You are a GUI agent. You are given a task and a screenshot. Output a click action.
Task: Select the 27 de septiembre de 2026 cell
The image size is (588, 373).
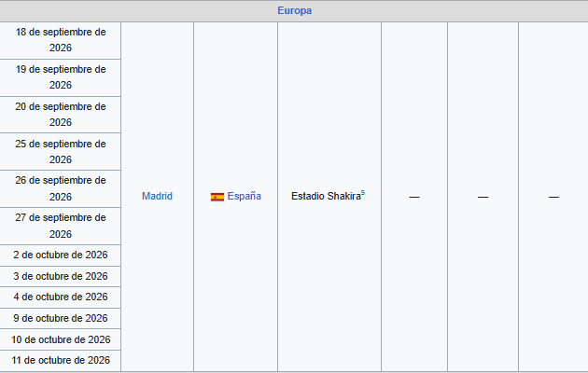pyautogui.click(x=61, y=226)
